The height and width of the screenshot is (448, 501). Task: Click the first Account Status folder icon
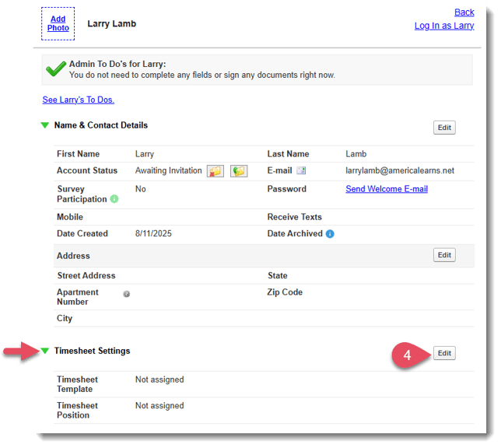tap(215, 171)
